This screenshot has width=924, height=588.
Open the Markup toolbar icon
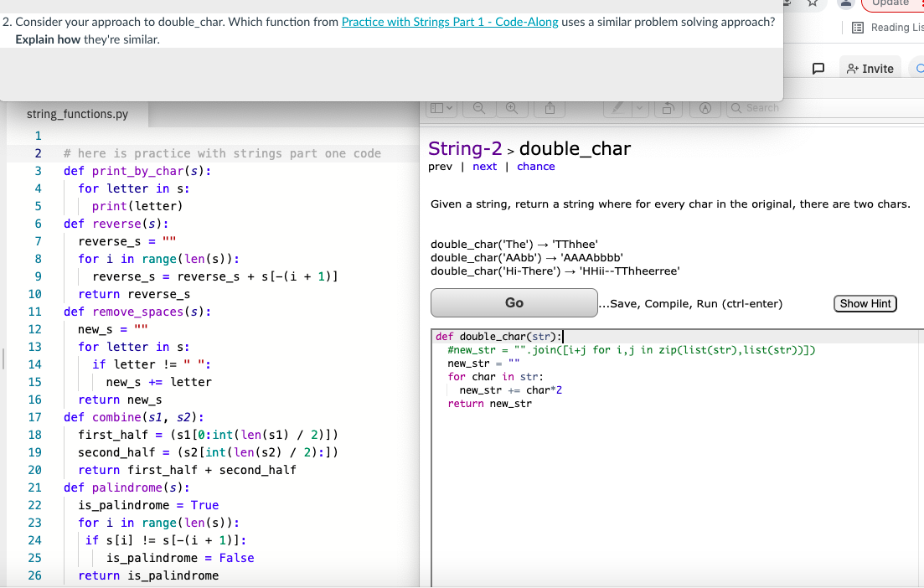705,108
